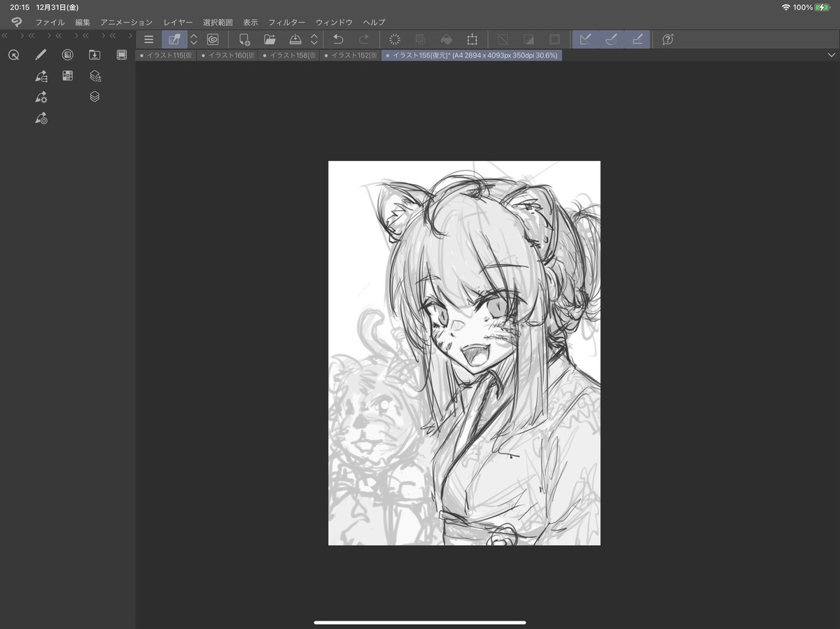Toggle snap to special ruler
This screenshot has height=629, width=840.
[610, 39]
